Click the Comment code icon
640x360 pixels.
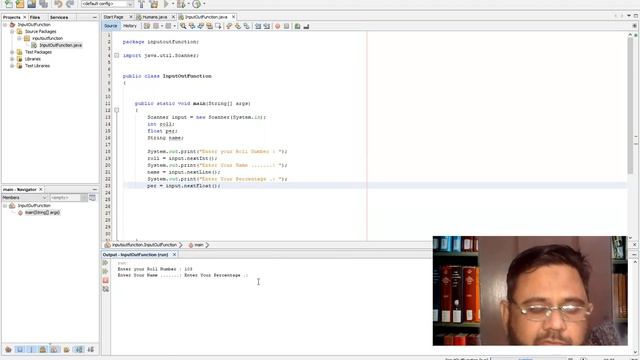click(x=298, y=26)
